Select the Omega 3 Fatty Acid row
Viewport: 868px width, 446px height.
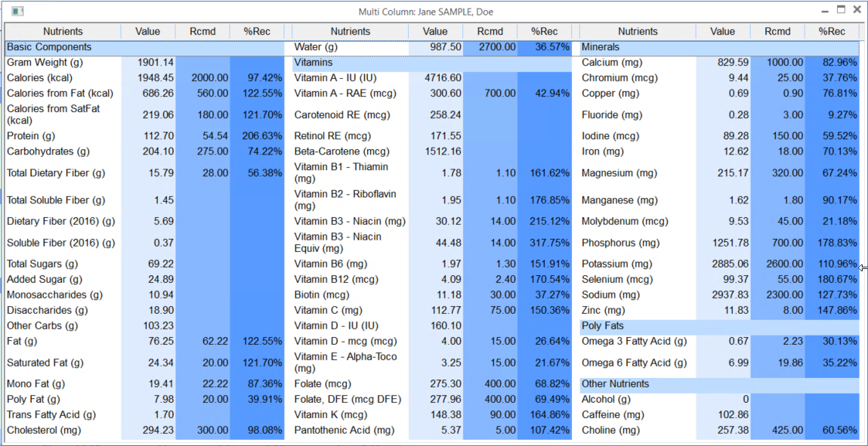(632, 341)
